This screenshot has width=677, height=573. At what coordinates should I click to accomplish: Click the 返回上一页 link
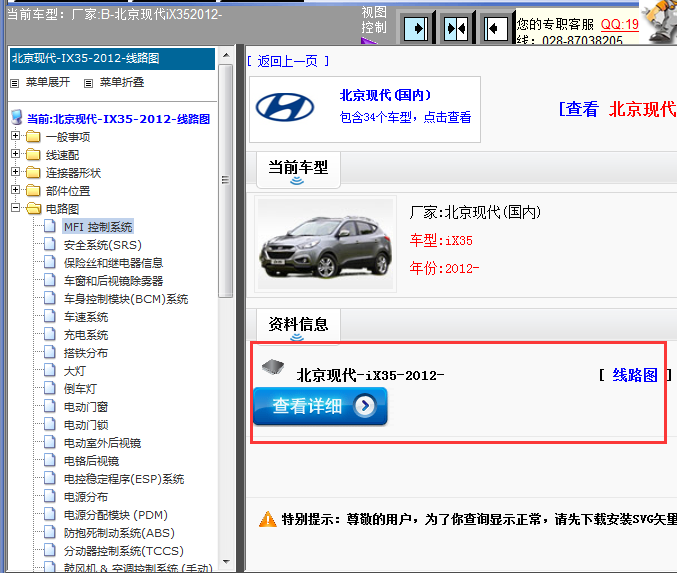tap(288, 61)
